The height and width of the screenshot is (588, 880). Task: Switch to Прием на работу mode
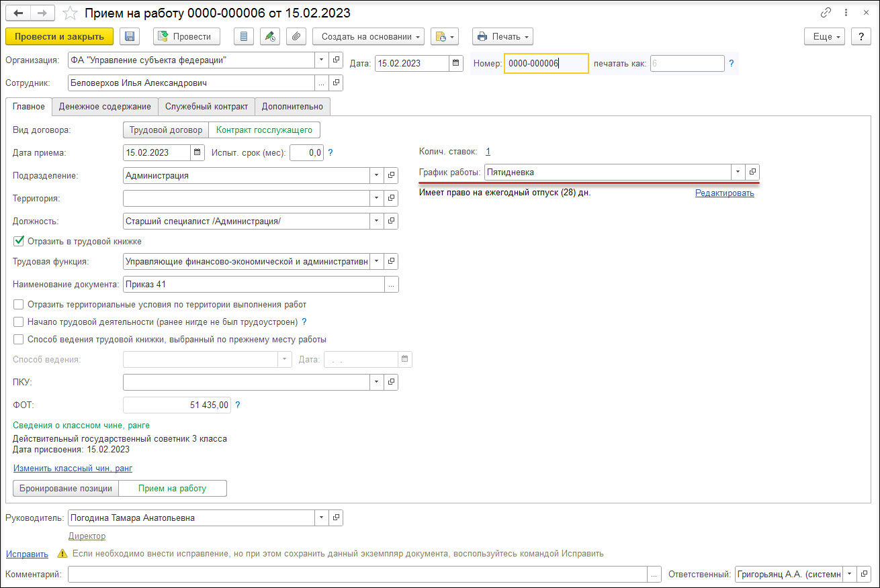[173, 488]
